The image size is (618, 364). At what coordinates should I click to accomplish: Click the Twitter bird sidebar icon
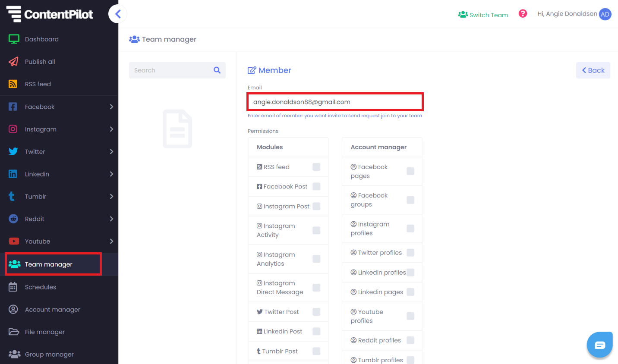pyautogui.click(x=13, y=151)
